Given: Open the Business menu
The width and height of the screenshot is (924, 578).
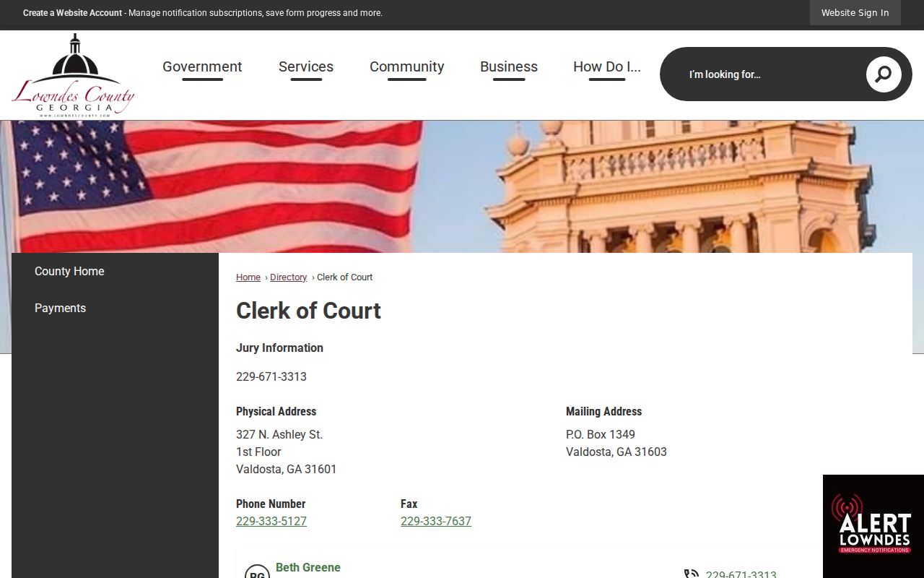Looking at the screenshot, I should coord(509,66).
